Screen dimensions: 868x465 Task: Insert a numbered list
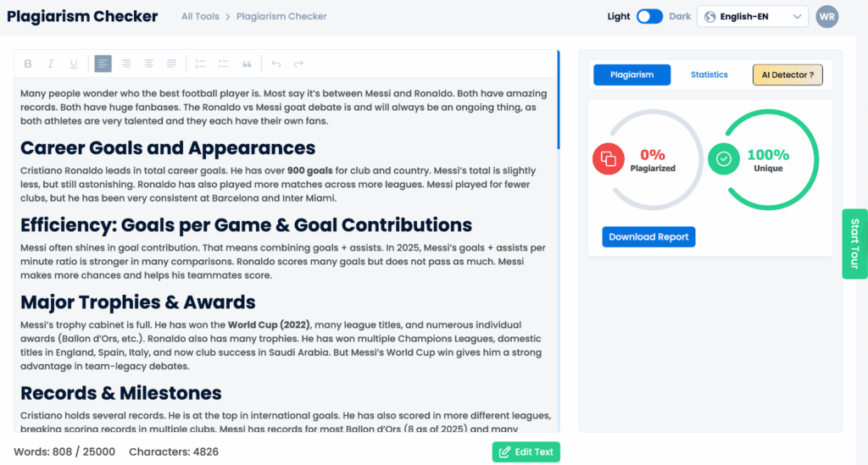tap(200, 64)
